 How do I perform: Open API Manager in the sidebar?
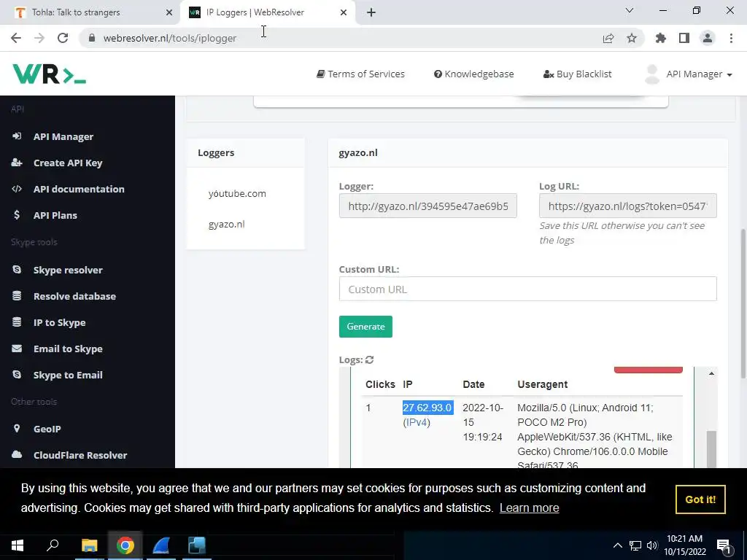click(63, 136)
